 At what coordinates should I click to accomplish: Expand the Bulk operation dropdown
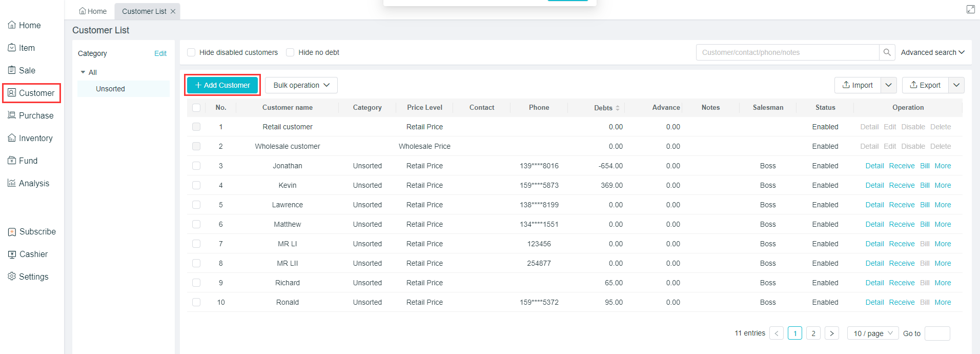(x=301, y=85)
